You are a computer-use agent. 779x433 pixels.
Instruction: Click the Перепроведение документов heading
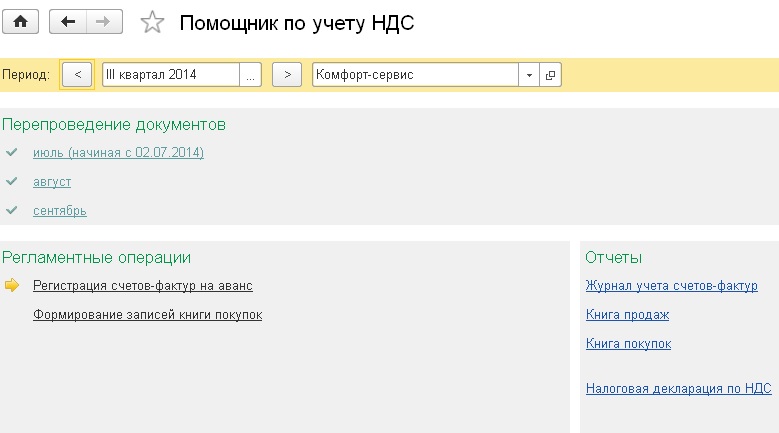(114, 124)
